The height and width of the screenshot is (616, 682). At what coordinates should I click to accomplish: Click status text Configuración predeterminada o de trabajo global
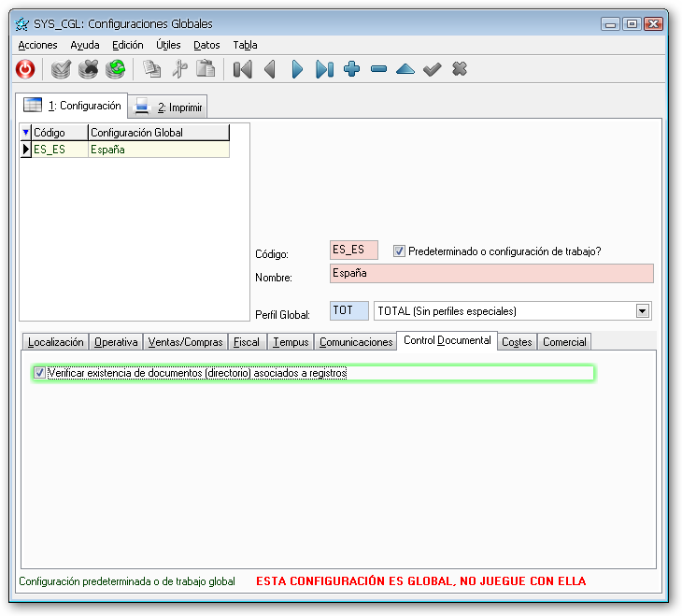click(127, 581)
